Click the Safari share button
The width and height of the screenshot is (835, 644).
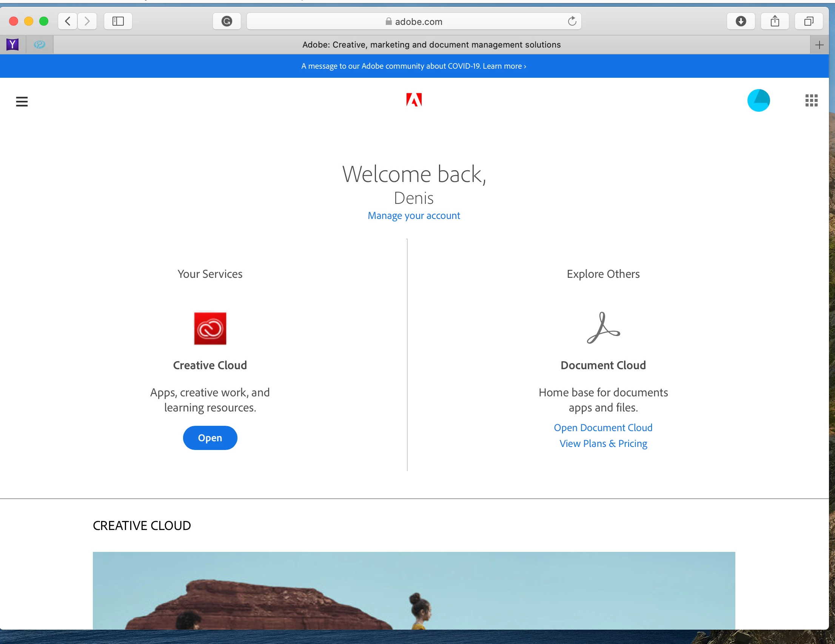click(x=775, y=21)
